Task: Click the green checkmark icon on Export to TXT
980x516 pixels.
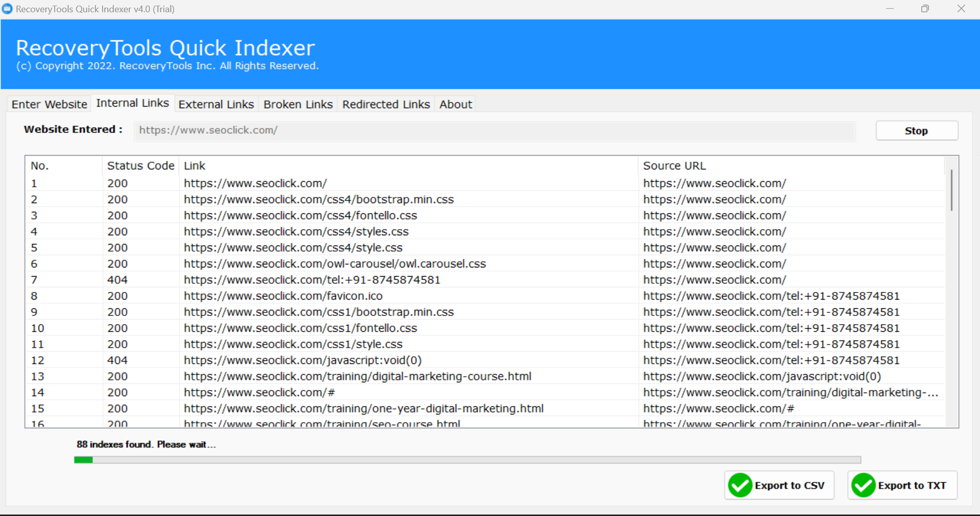Action: click(x=864, y=485)
